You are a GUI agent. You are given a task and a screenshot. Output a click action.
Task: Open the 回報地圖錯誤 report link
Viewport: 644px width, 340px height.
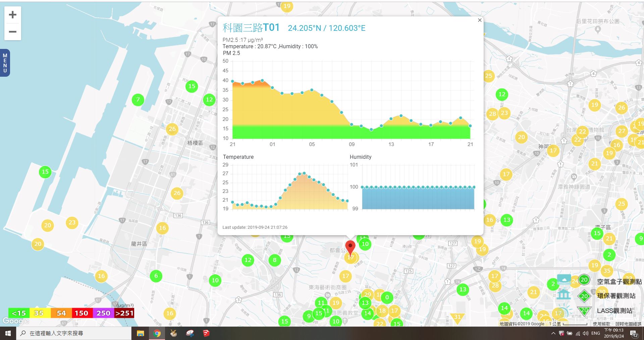628,324
